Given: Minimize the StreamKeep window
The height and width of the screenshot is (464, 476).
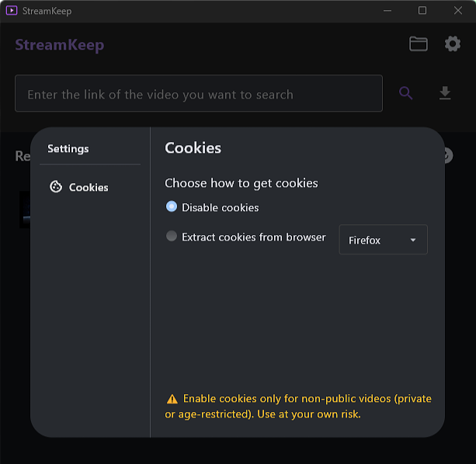Looking at the screenshot, I should pos(387,11).
